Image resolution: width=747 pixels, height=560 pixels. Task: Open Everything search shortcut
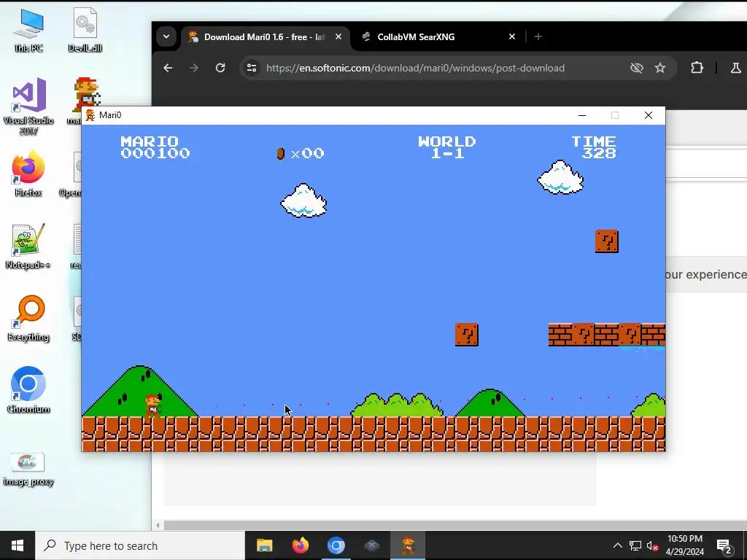coord(28,319)
